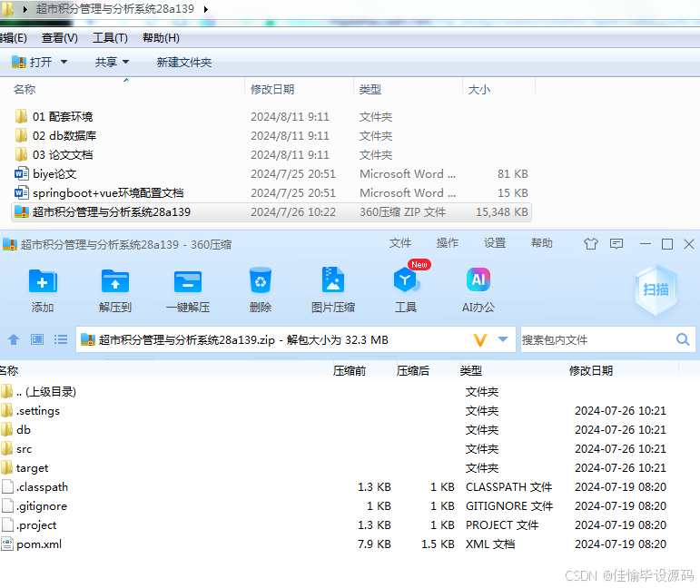Open the 图片压缩 (image compress) tool
The image size is (700, 588).
tap(333, 279)
